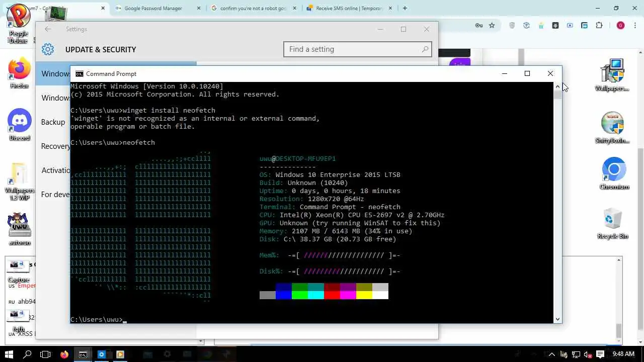Open the Chrome profile avatar G

click(620, 25)
